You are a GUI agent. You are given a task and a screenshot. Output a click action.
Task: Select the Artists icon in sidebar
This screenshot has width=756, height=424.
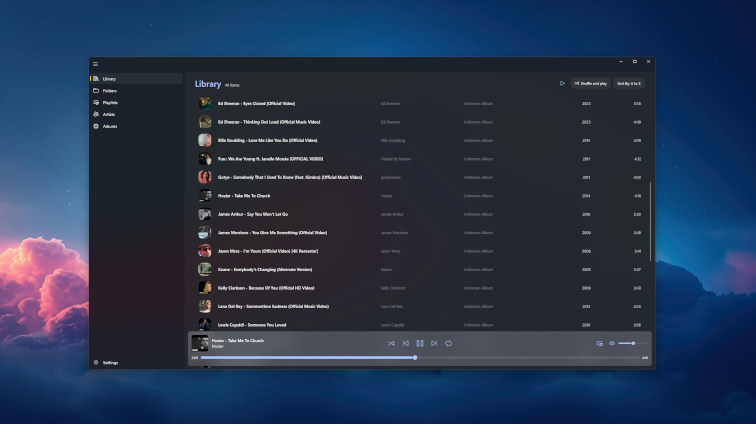click(97, 115)
